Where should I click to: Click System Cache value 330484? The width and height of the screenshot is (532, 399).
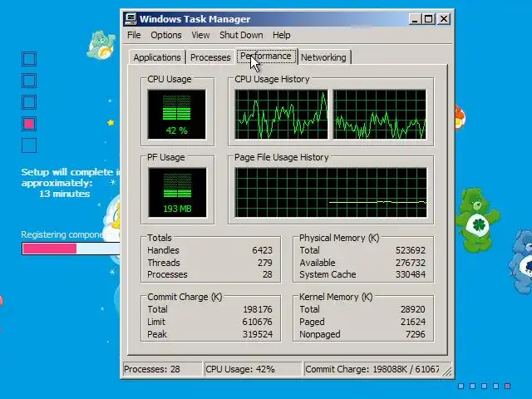(410, 274)
